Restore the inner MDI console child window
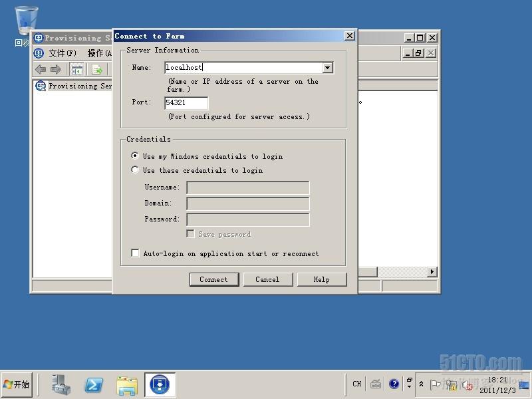 (418, 53)
